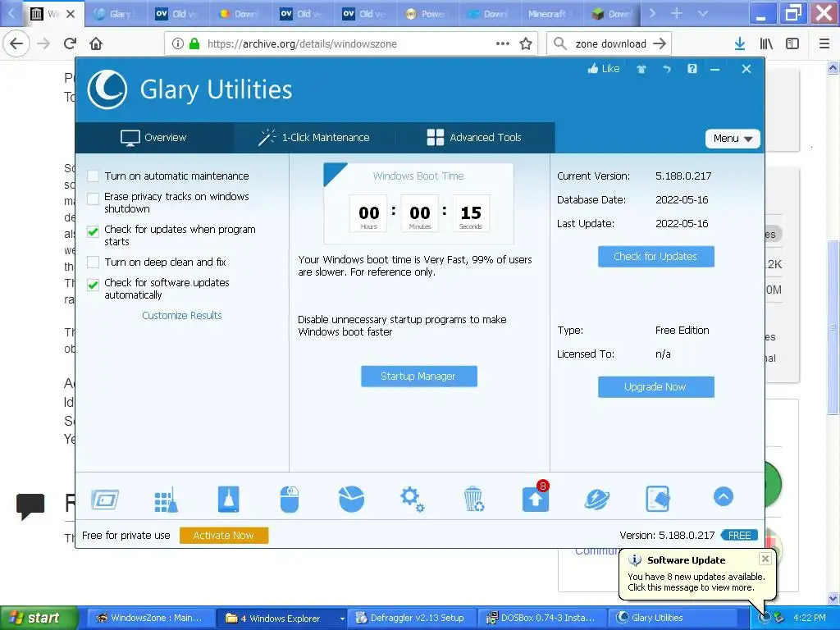The height and width of the screenshot is (630, 840).
Task: Open Firefox library icon
Action: coord(766,44)
